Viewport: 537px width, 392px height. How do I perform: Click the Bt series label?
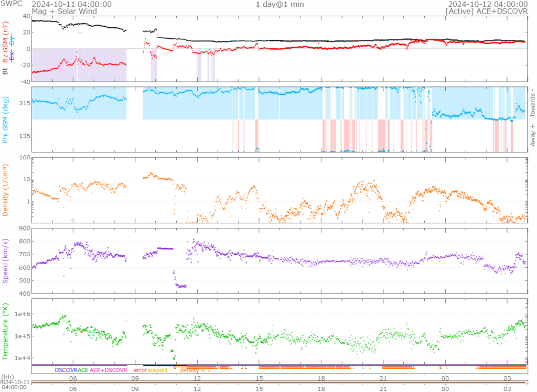6,70
